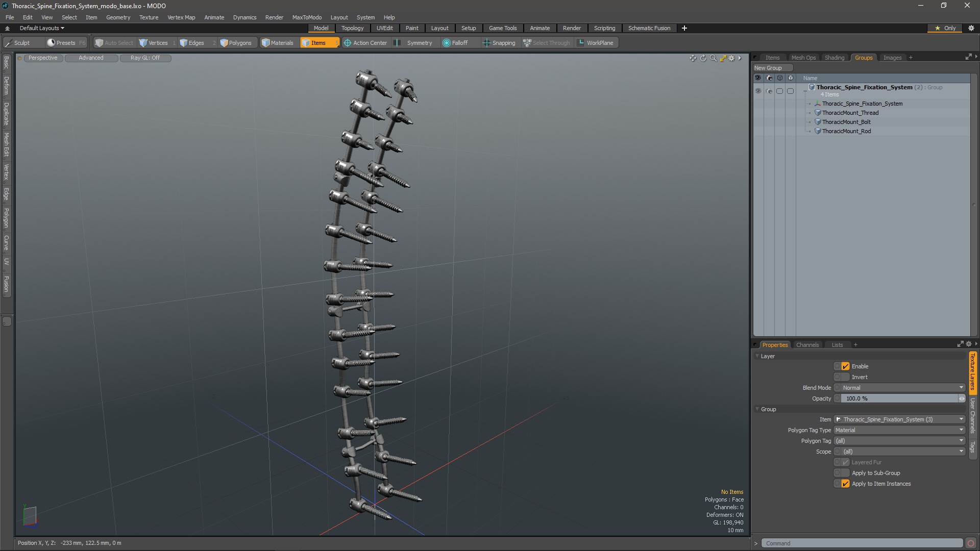The image size is (980, 551).
Task: Click the record button beside Command field
Action: 971,543
